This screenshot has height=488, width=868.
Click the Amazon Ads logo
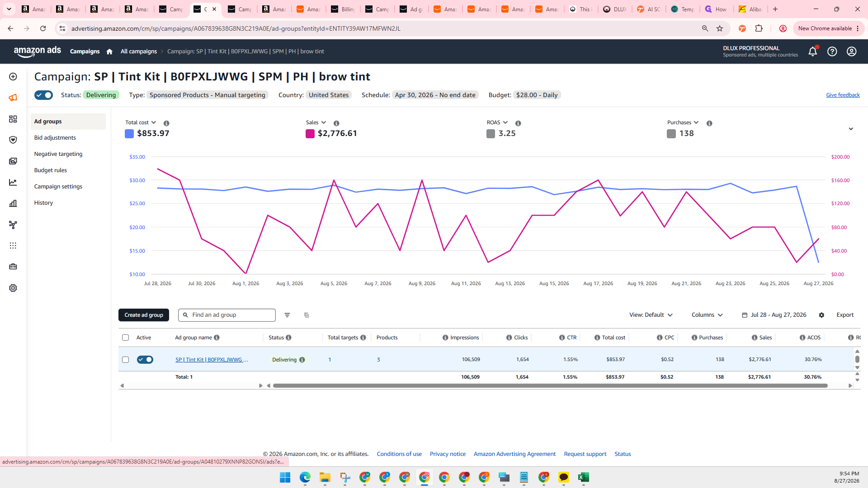(38, 51)
